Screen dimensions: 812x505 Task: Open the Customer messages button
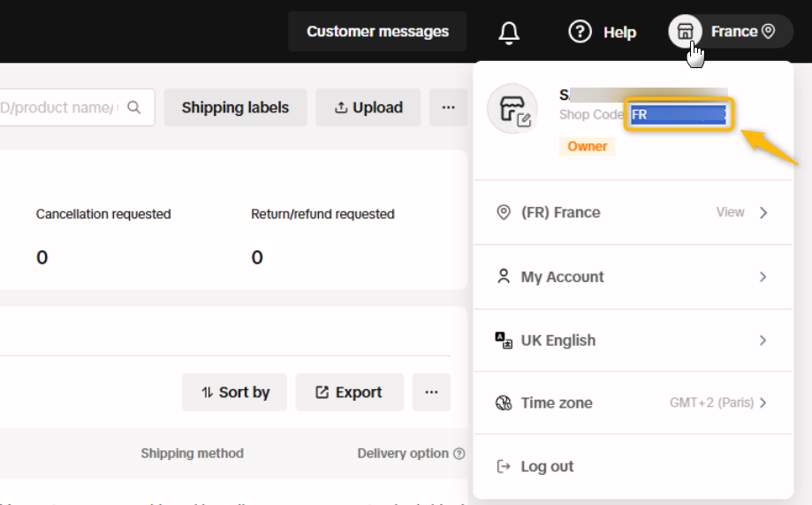tap(377, 32)
